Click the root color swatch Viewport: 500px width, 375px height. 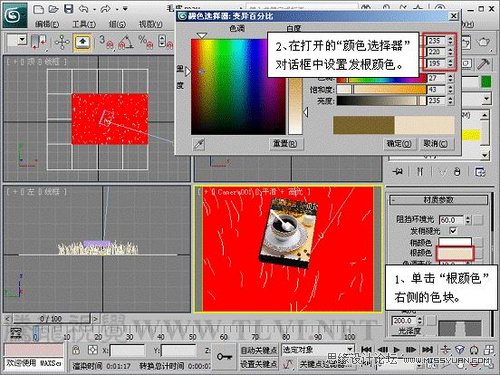pyautogui.click(x=455, y=253)
